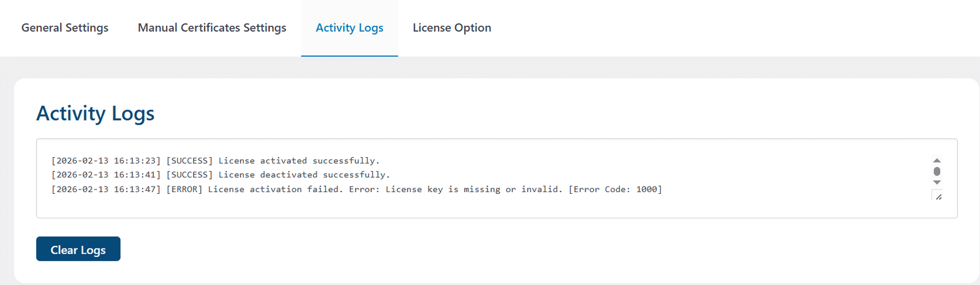Click inside the activity log text area
This screenshot has height=285, width=980.
497,178
